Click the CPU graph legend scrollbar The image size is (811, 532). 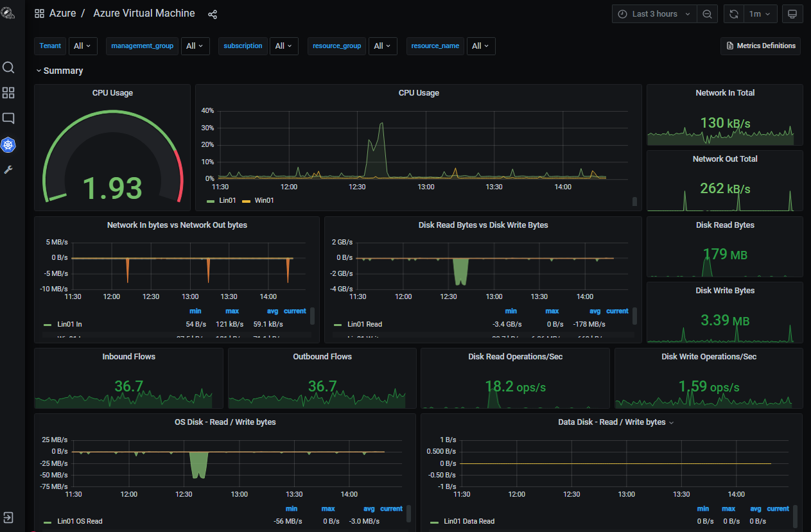[x=634, y=202]
